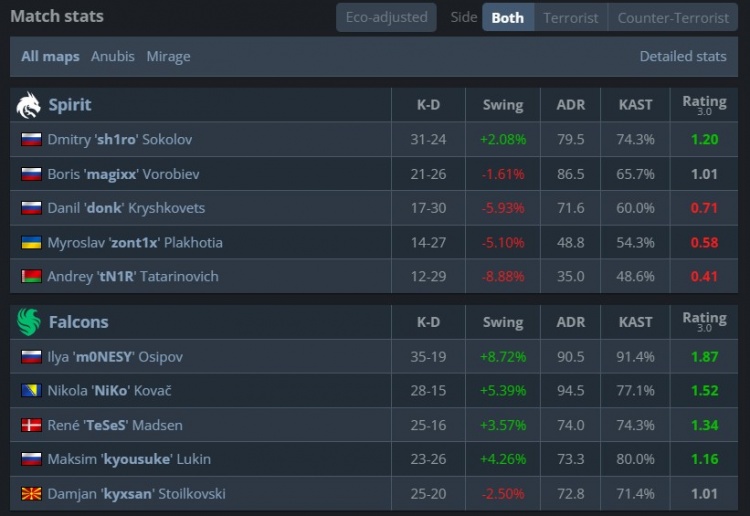This screenshot has height=516, width=750.
Task: Click the Spirit team dragon logo
Action: click(x=29, y=105)
